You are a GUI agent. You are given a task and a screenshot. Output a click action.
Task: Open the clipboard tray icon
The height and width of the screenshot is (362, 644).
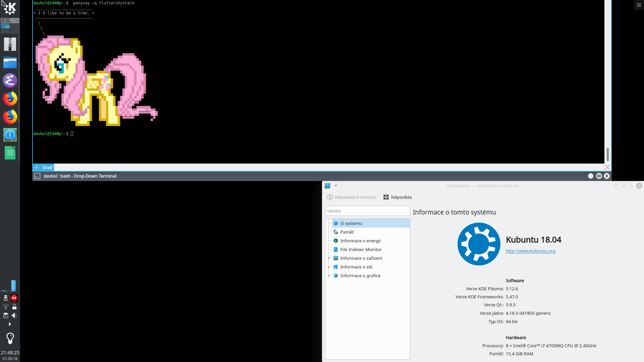(x=6, y=315)
